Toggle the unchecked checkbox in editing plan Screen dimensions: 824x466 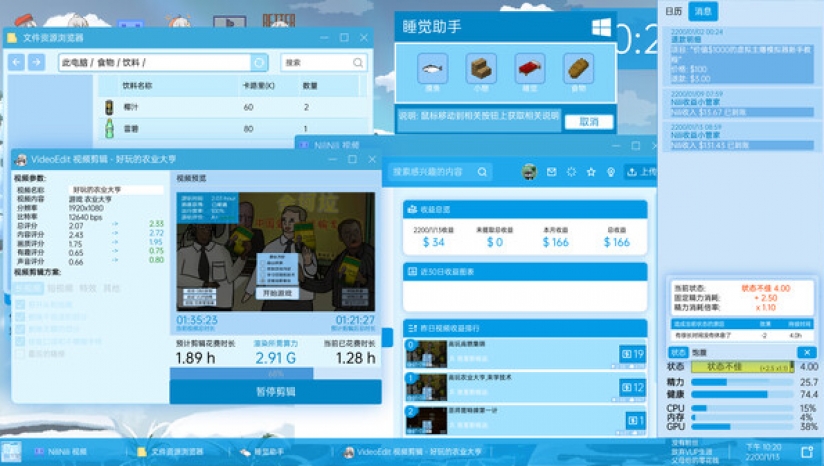(x=20, y=354)
